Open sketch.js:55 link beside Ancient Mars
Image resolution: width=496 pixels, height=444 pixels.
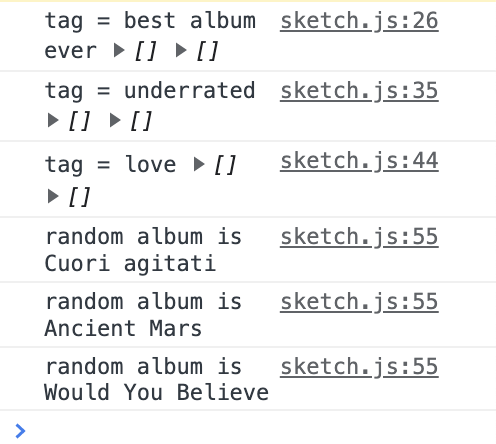tap(359, 302)
